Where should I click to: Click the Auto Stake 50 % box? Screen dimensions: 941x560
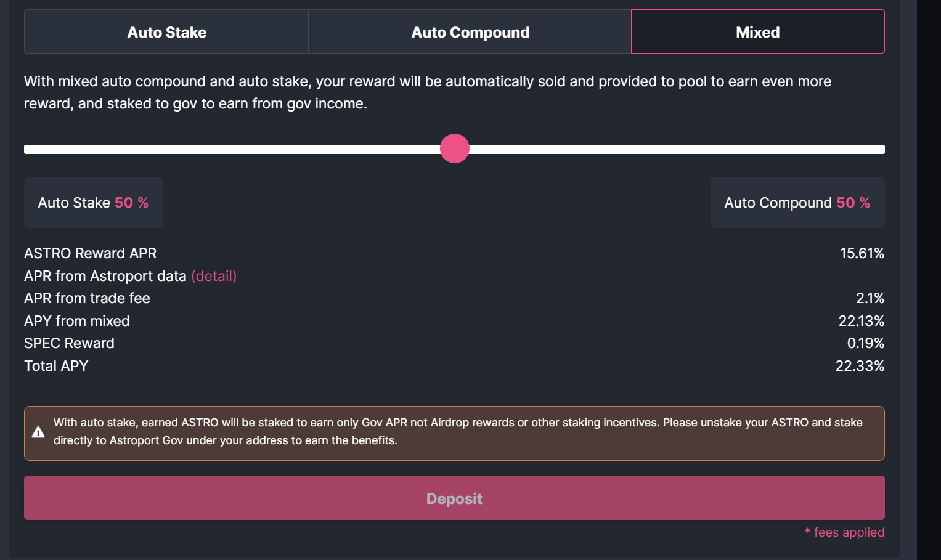93,203
